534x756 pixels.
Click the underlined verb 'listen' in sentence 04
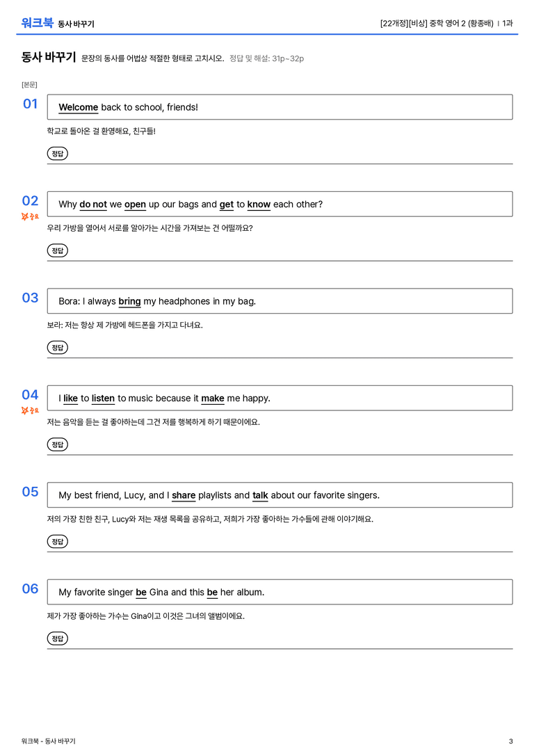103,399
